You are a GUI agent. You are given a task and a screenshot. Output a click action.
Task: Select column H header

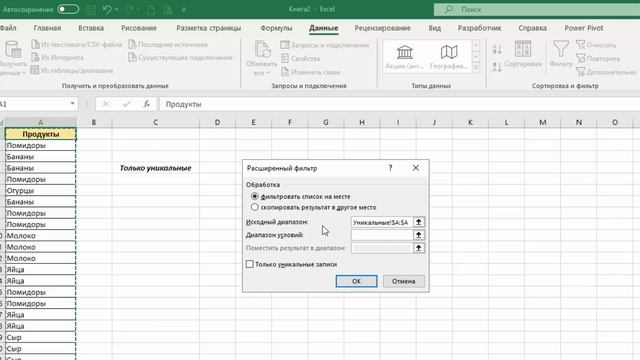click(x=362, y=122)
